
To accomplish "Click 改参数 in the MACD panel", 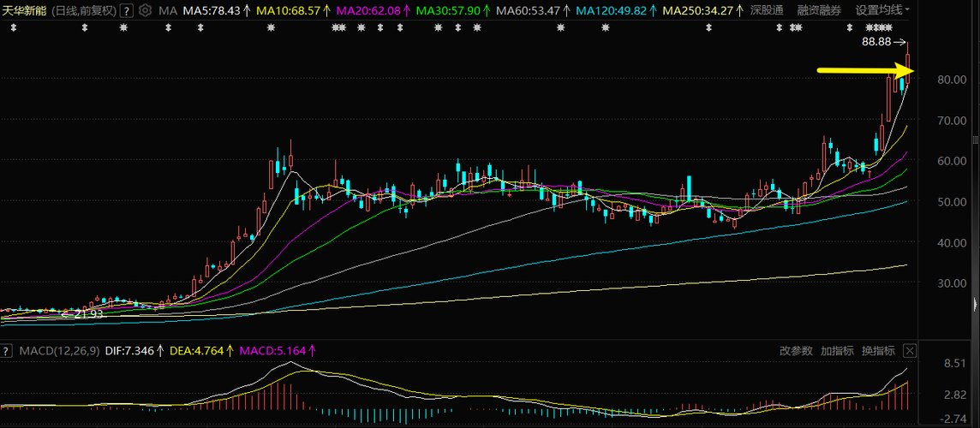I will [x=797, y=350].
